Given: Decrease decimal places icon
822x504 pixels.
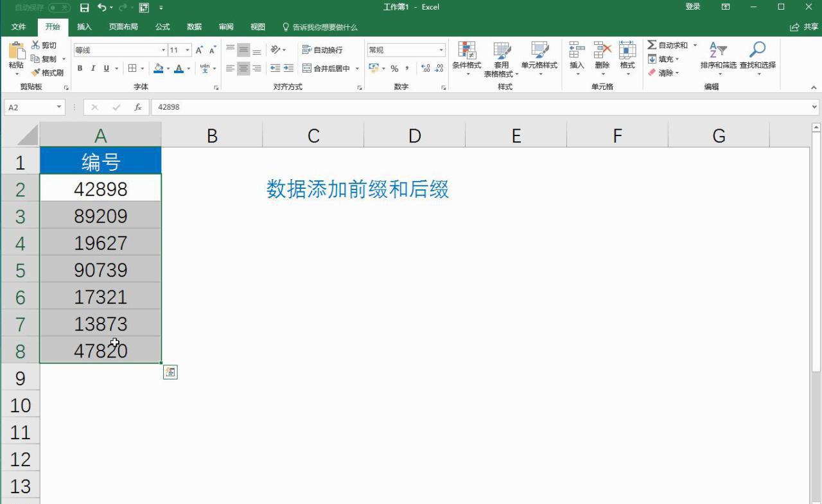Looking at the screenshot, I should coord(439,68).
